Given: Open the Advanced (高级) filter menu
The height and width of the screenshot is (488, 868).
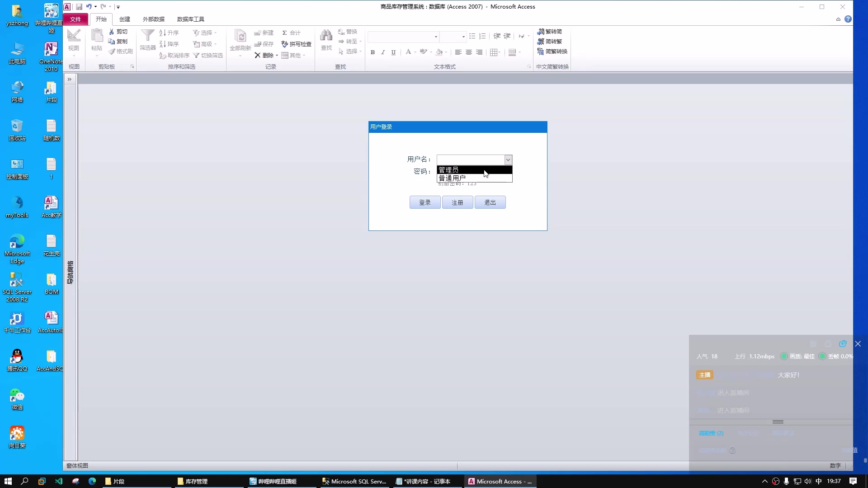Looking at the screenshot, I should (205, 44).
